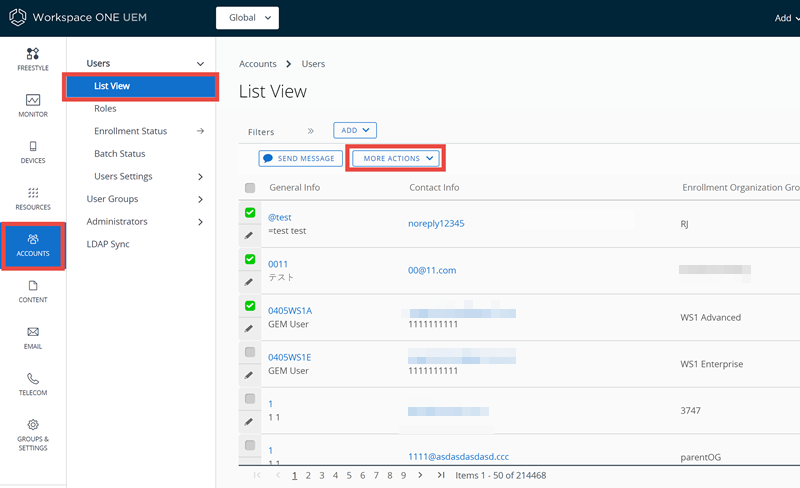Screen dimensions: 800x488
Task: Click the Items 1 - 50 of 214468 text
Action: point(501,475)
